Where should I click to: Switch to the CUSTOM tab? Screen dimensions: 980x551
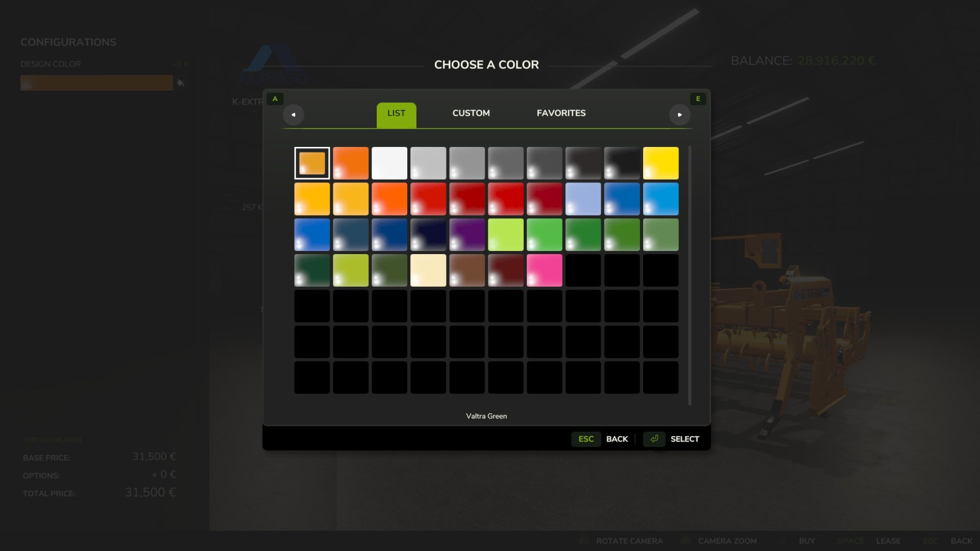pyautogui.click(x=471, y=113)
